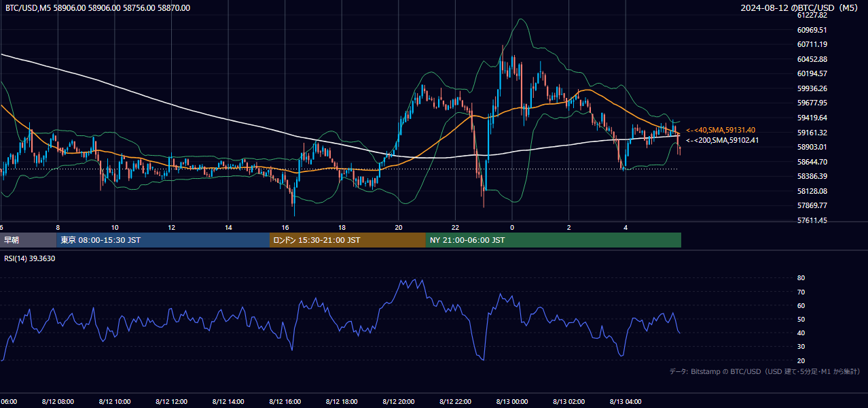The height and width of the screenshot is (408, 868).
Task: Click hour label 12 under the price chart
Action: (172, 227)
